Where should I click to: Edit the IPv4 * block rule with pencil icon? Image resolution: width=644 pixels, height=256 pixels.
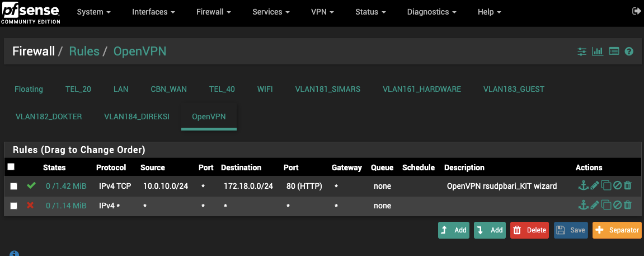point(594,205)
